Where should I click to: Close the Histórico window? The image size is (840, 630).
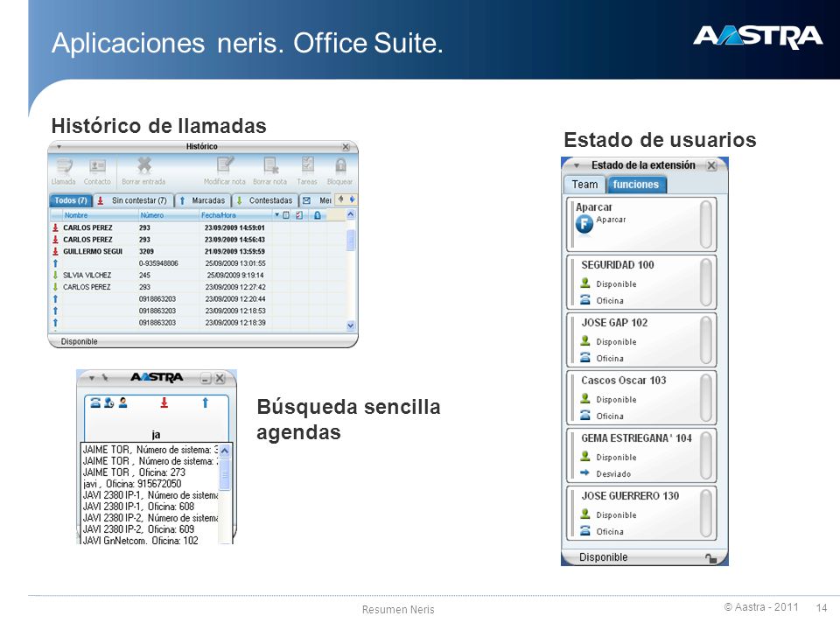click(346, 147)
